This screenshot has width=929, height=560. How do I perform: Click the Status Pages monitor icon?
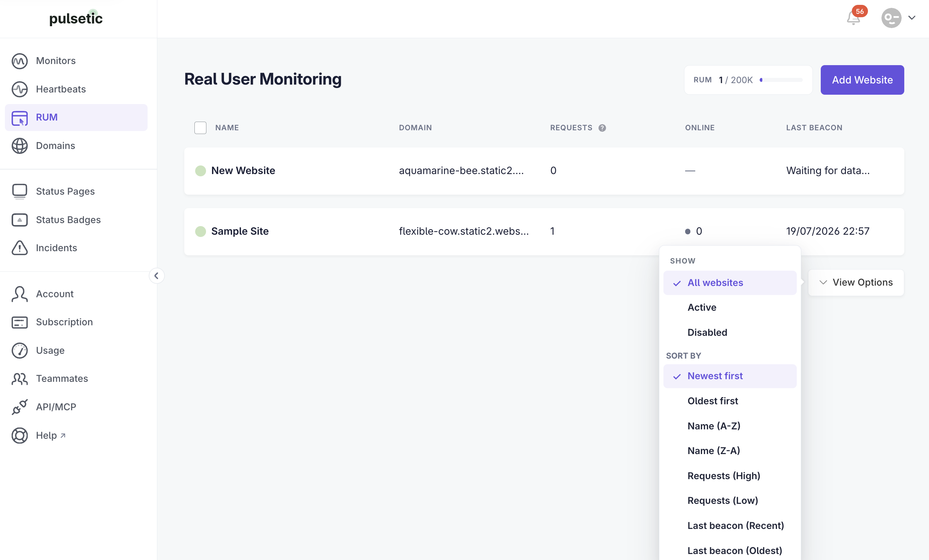click(19, 191)
